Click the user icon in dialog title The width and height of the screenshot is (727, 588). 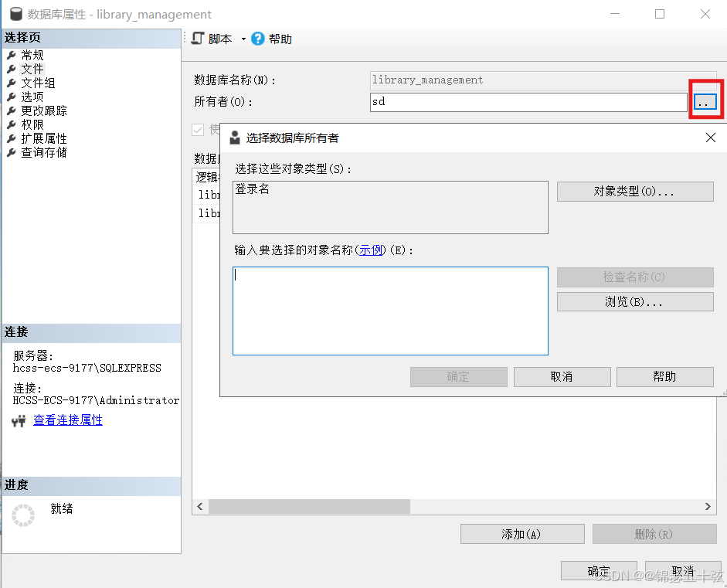click(x=235, y=138)
